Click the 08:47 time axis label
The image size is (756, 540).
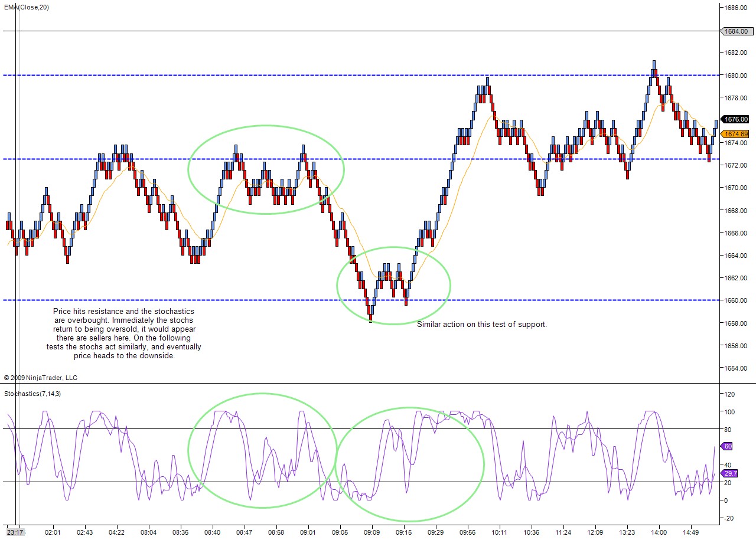pyautogui.click(x=244, y=532)
